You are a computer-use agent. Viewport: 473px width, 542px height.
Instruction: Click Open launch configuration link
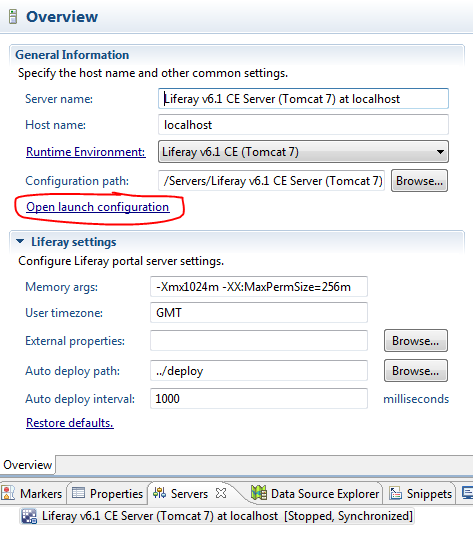[x=98, y=207]
